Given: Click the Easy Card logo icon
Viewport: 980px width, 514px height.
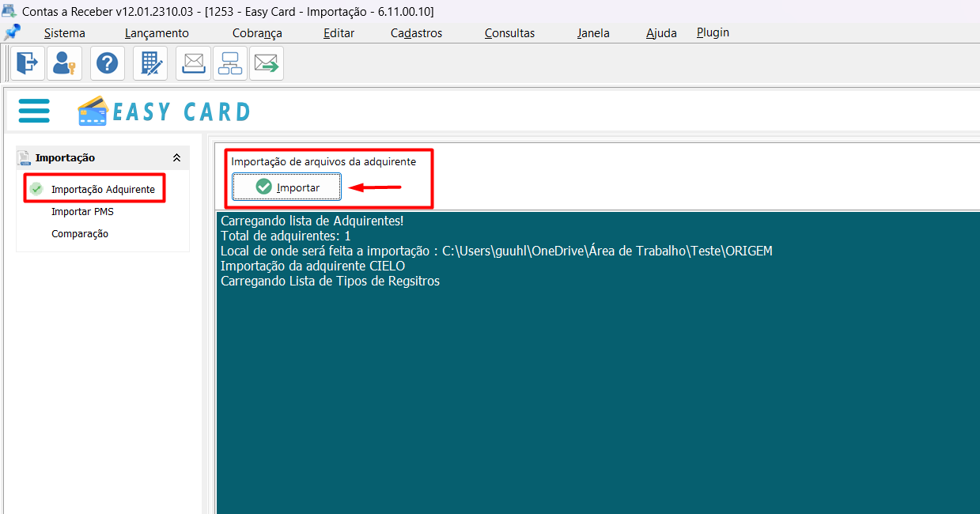Looking at the screenshot, I should 93,111.
